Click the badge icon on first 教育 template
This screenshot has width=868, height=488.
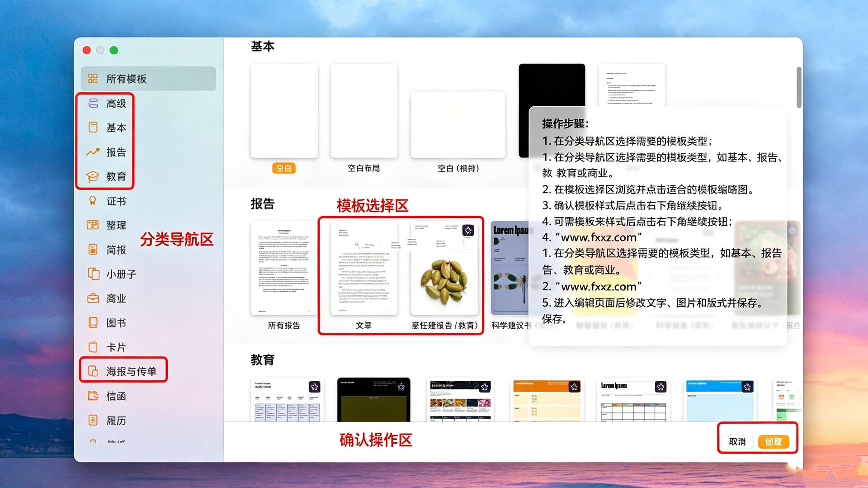click(x=314, y=387)
